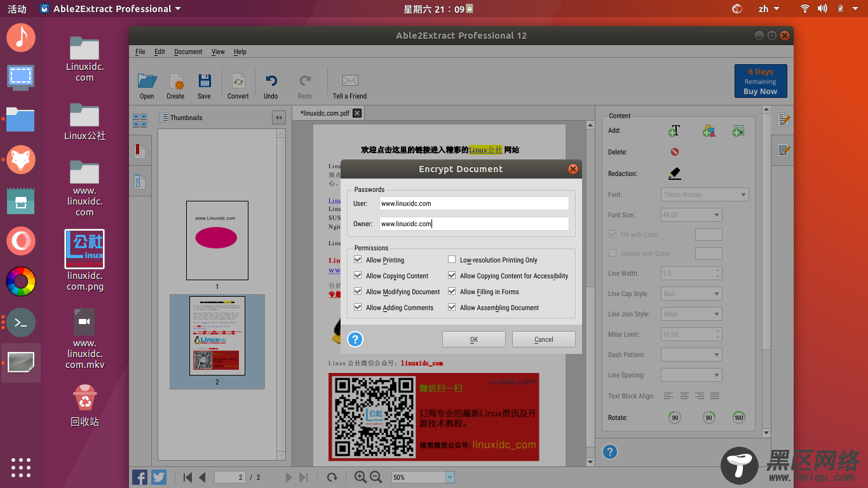This screenshot has height=488, width=868.
Task: Open the Line Spacing dropdown
Action: pyautogui.click(x=691, y=375)
